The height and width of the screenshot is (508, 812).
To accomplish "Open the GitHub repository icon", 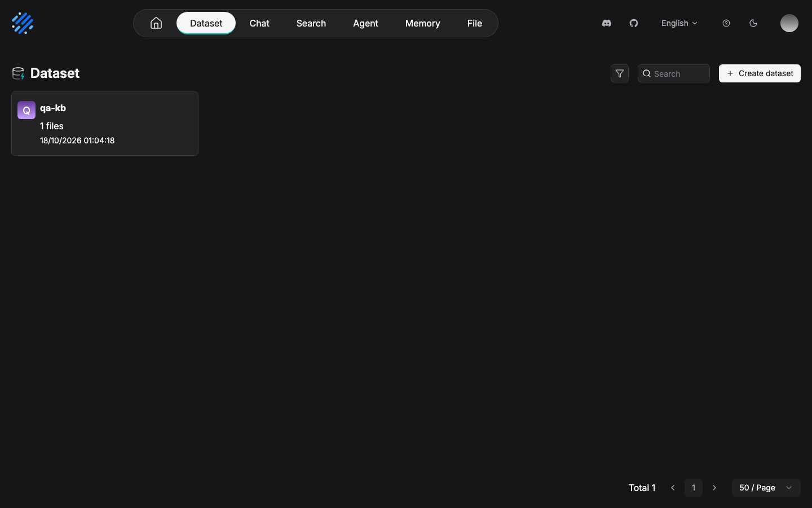I will point(634,23).
